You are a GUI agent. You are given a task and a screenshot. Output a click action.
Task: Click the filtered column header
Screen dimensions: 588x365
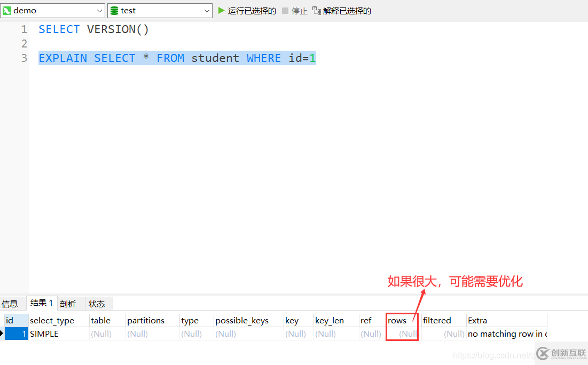point(444,320)
